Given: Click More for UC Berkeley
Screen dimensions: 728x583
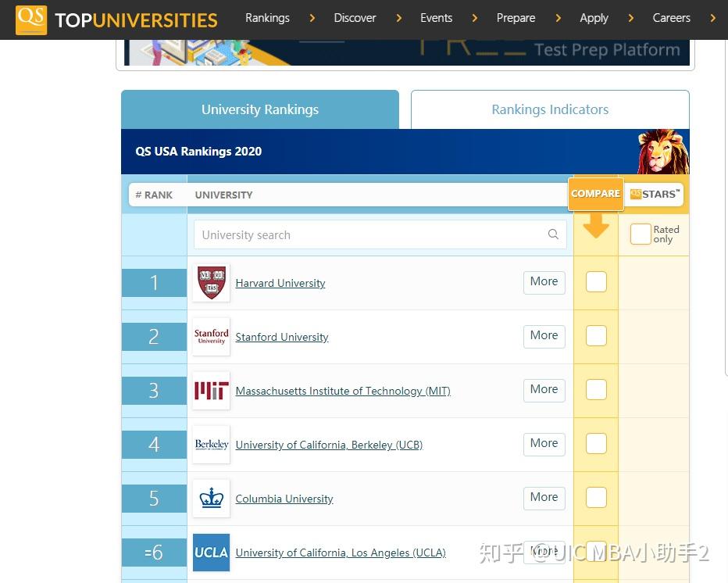Looking at the screenshot, I should (544, 444).
